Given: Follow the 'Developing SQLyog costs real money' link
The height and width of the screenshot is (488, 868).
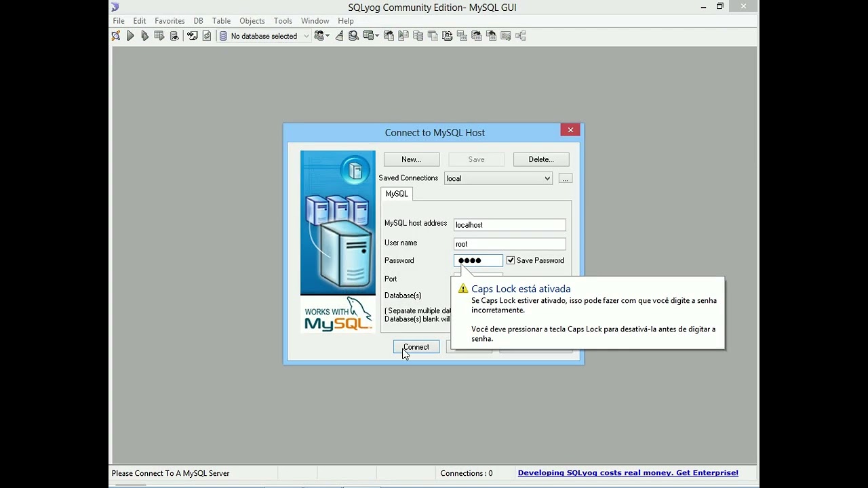Looking at the screenshot, I should point(628,473).
